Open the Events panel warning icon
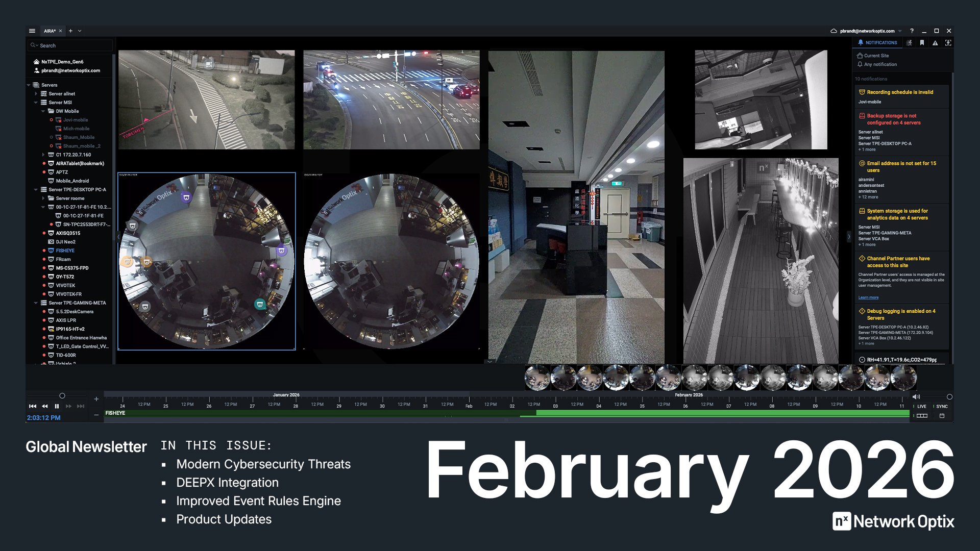 (935, 42)
